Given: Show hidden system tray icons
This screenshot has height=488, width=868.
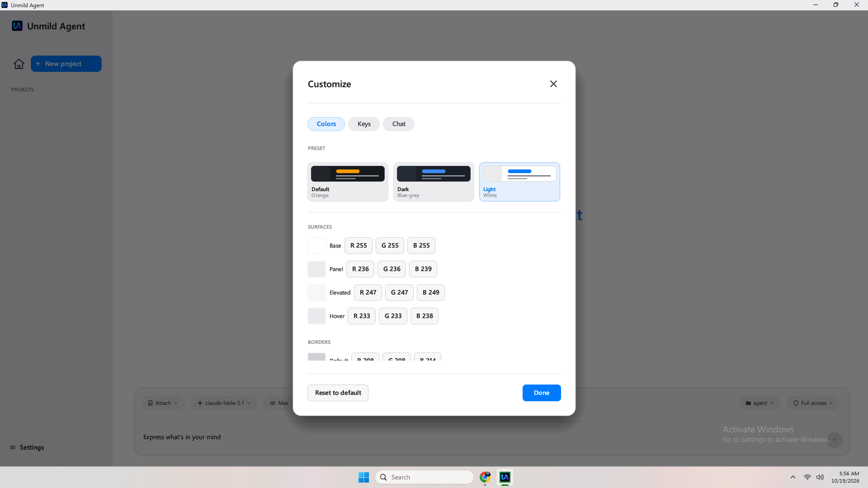Looking at the screenshot, I should tap(793, 477).
